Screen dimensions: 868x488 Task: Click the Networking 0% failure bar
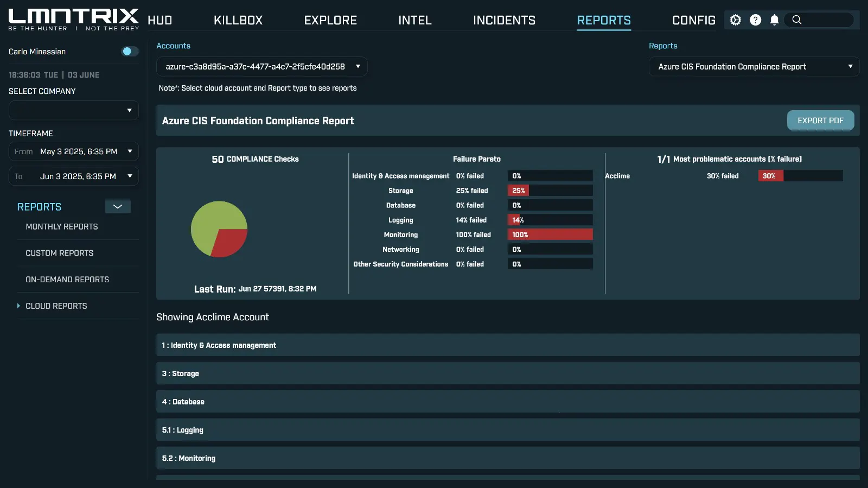pos(550,249)
